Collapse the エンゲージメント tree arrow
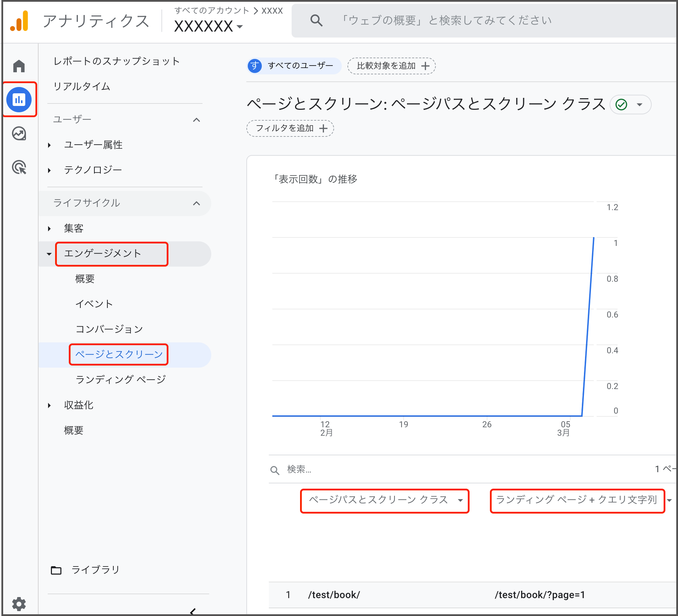Viewport: 678px width, 616px height. (49, 254)
